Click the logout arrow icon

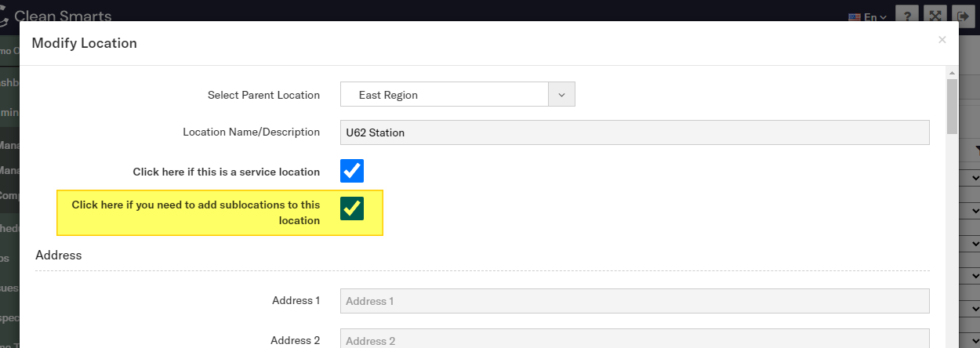[x=962, y=16]
